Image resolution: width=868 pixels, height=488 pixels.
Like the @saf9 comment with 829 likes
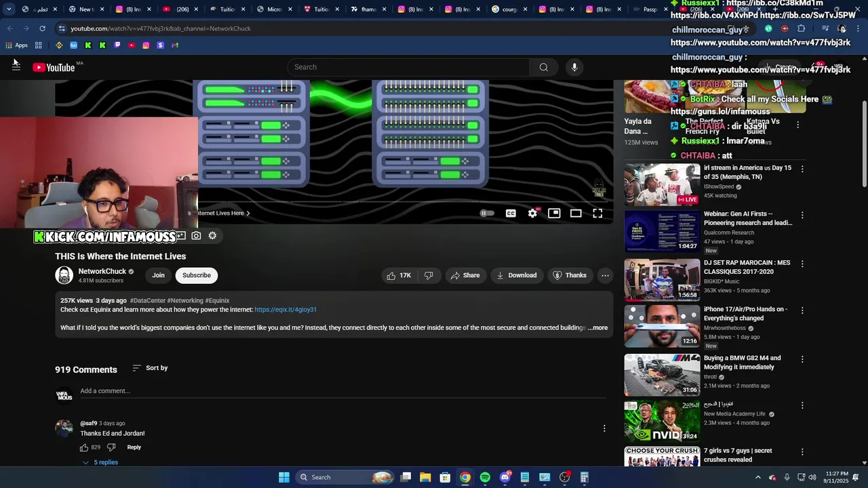click(84, 447)
